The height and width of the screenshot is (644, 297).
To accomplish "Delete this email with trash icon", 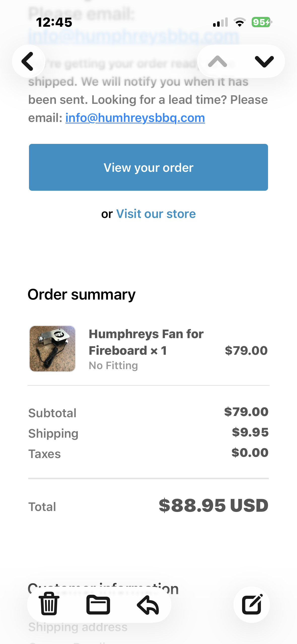I will [x=49, y=604].
